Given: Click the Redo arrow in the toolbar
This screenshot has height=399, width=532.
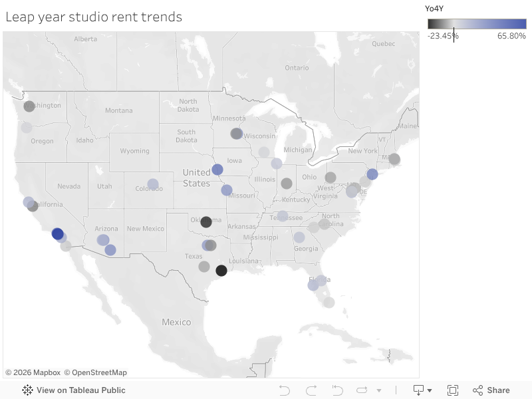Looking at the screenshot, I should pyautogui.click(x=311, y=390).
